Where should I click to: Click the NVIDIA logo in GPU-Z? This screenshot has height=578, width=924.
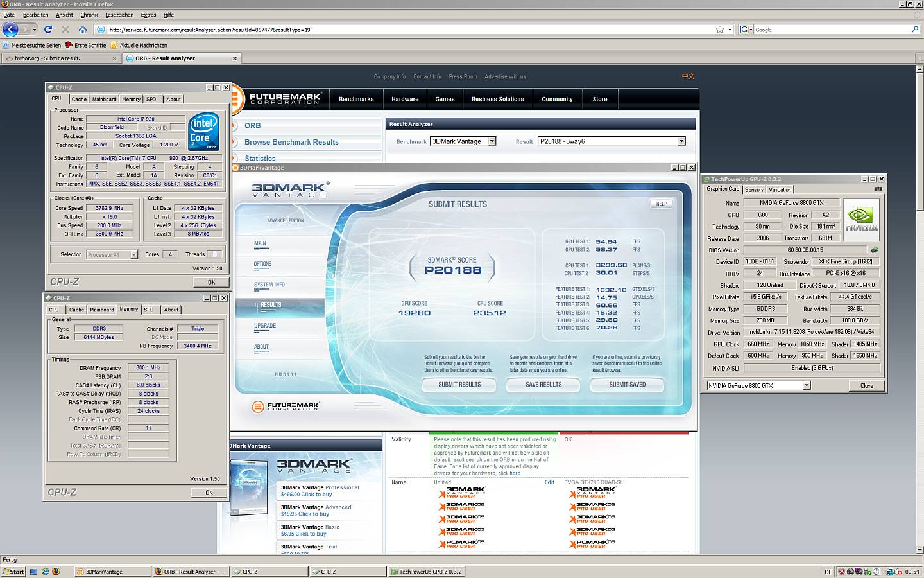861,220
